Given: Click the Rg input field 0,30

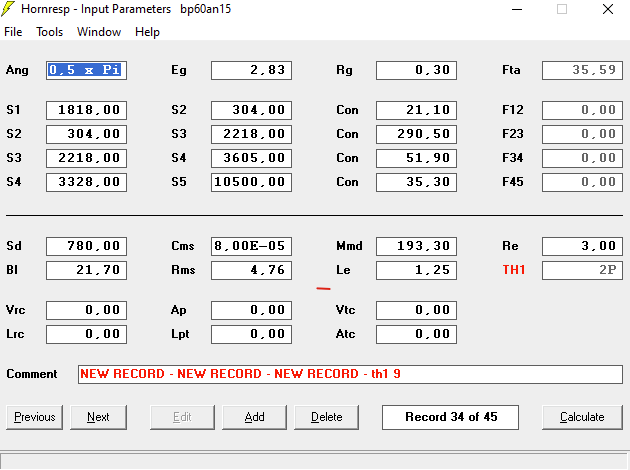Looking at the screenshot, I should (x=416, y=70).
